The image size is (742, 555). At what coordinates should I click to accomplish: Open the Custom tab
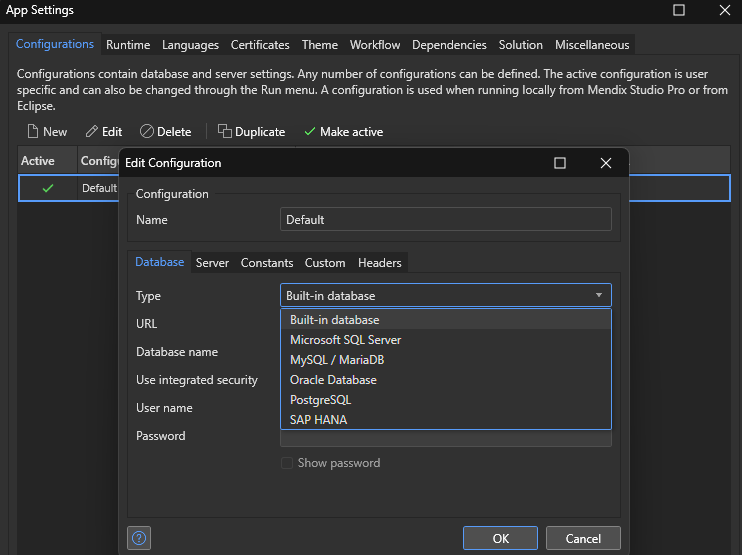click(325, 263)
